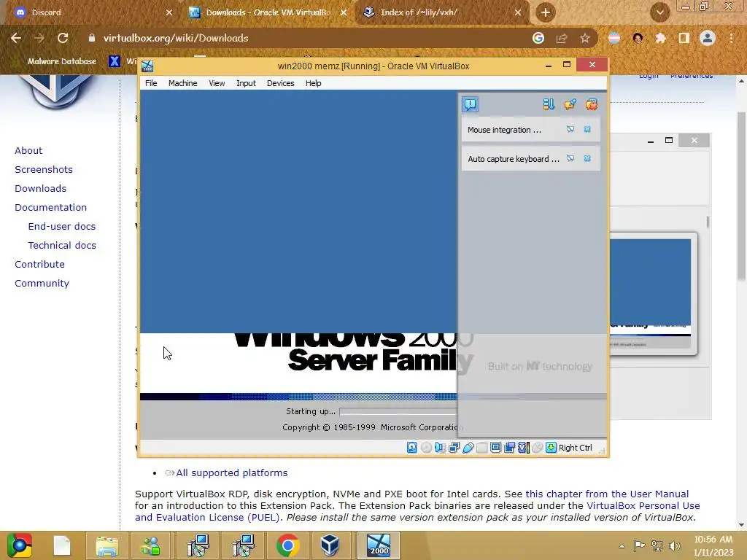The image size is (747, 560).
Task: Click the All supported platforms link
Action: point(231,472)
